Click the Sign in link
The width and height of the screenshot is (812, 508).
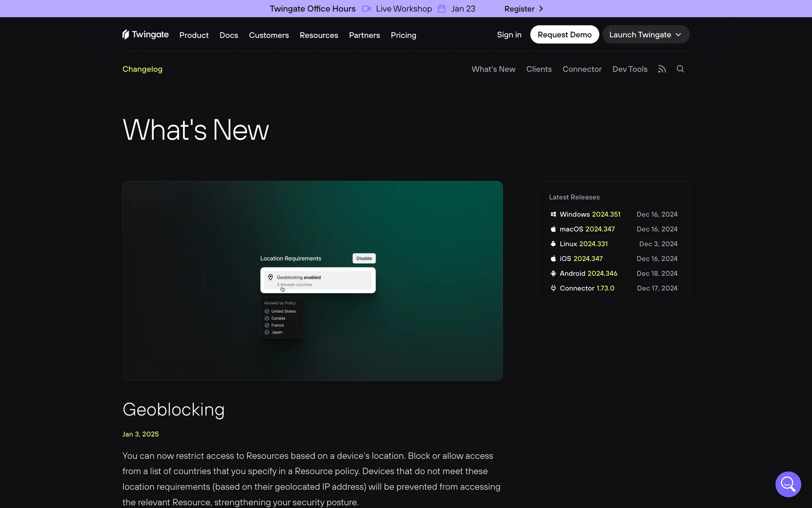(509, 35)
